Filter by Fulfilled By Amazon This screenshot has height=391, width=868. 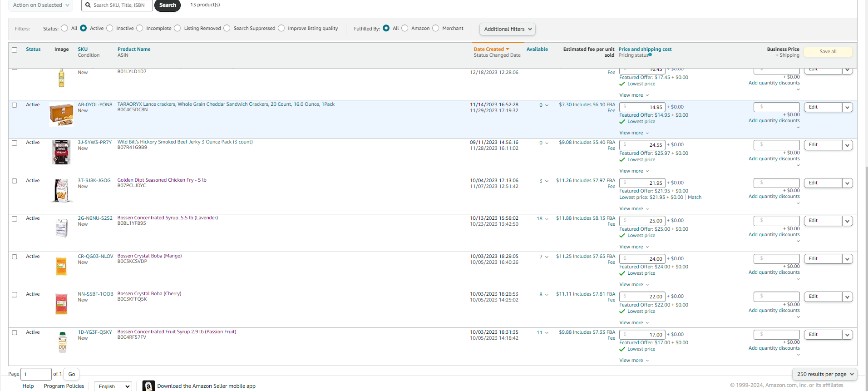point(405,28)
